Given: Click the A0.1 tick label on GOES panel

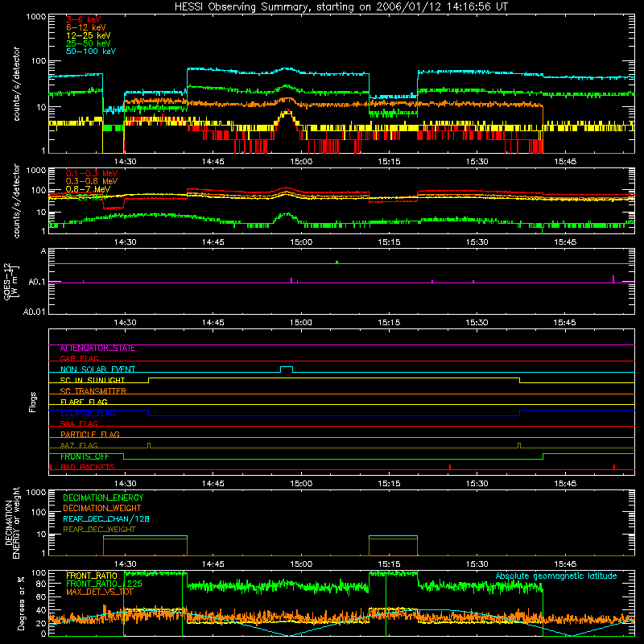Looking at the screenshot, I should click(x=37, y=283).
